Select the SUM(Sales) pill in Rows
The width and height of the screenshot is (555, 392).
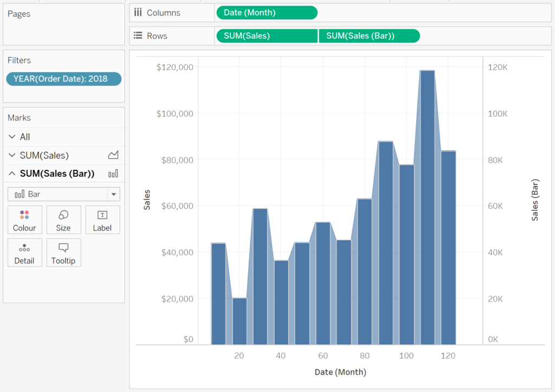(x=267, y=36)
